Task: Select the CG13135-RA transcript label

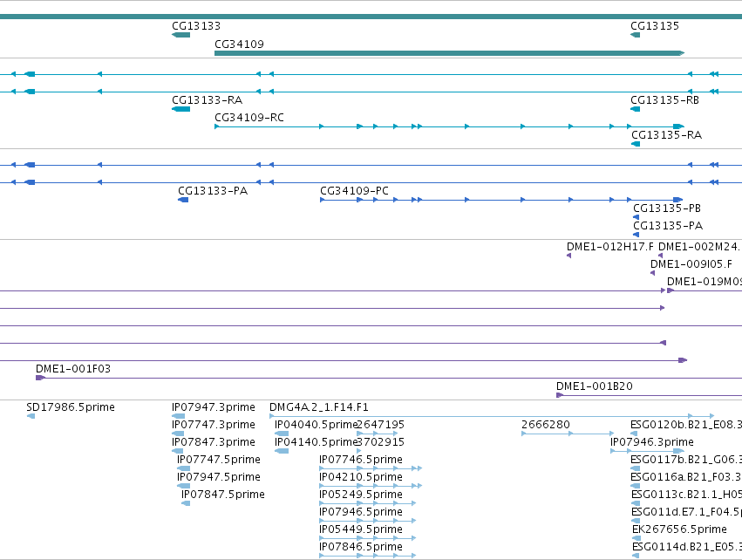Action: point(666,135)
